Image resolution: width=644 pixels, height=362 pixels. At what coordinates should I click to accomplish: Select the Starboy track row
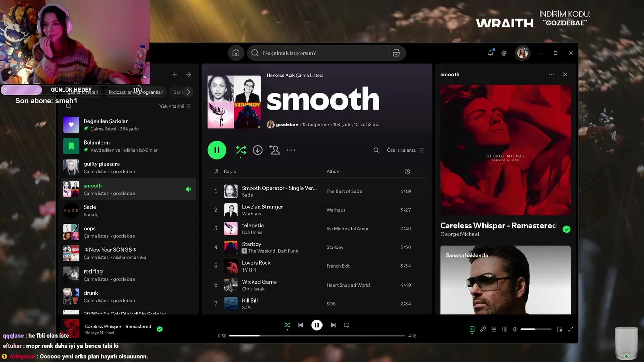(x=317, y=247)
